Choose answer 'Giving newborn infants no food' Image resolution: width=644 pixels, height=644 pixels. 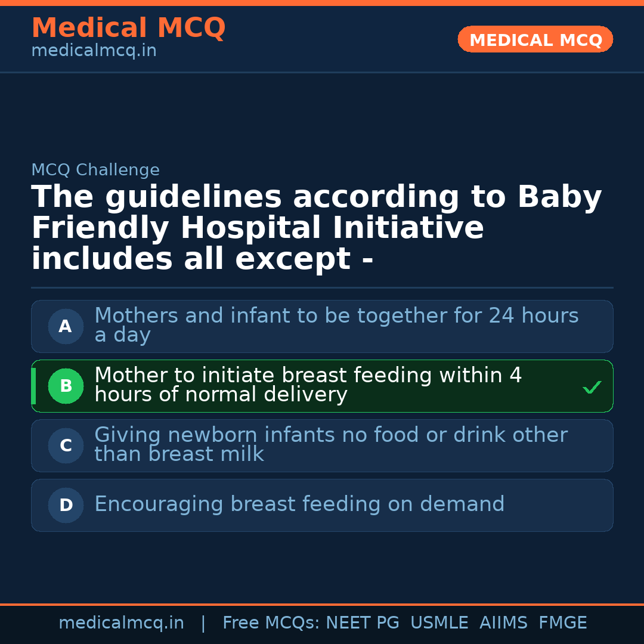coord(330,444)
